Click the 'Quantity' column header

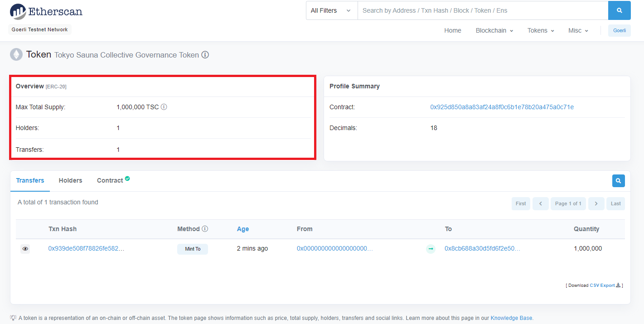click(586, 229)
